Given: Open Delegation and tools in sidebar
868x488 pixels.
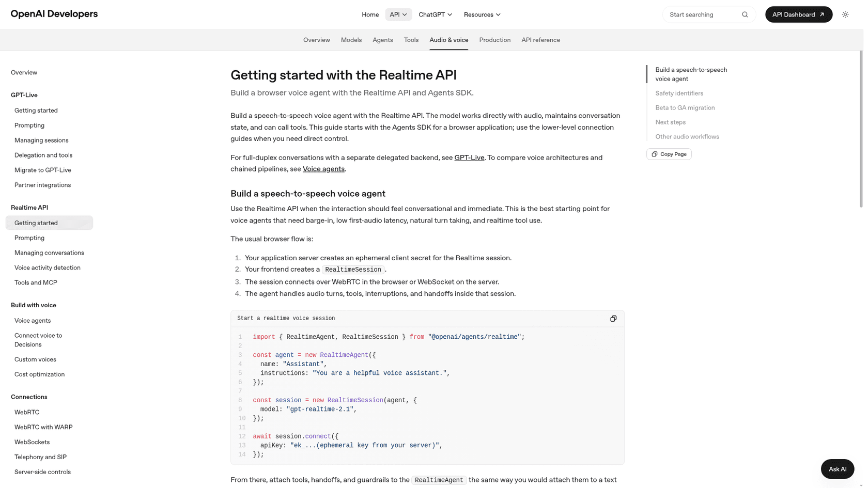Looking at the screenshot, I should pos(43,155).
